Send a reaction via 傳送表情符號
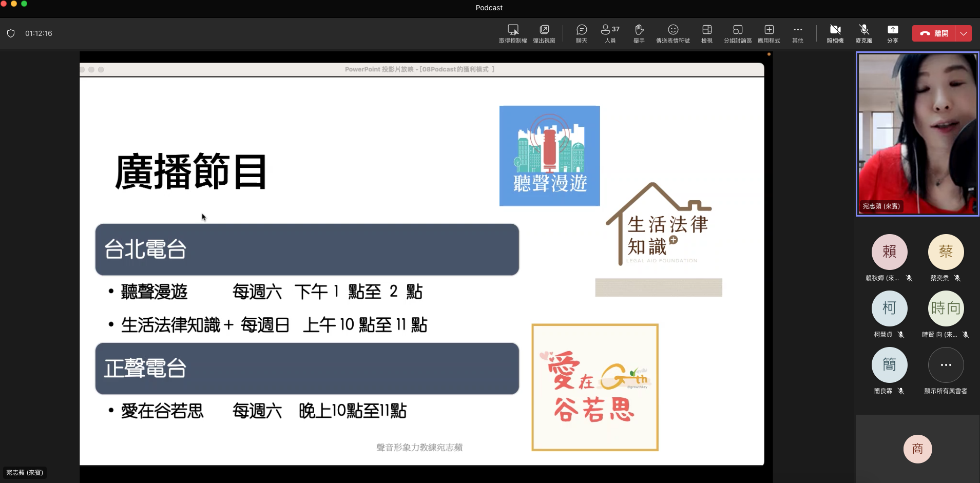The width and height of the screenshot is (980, 483). click(x=673, y=33)
